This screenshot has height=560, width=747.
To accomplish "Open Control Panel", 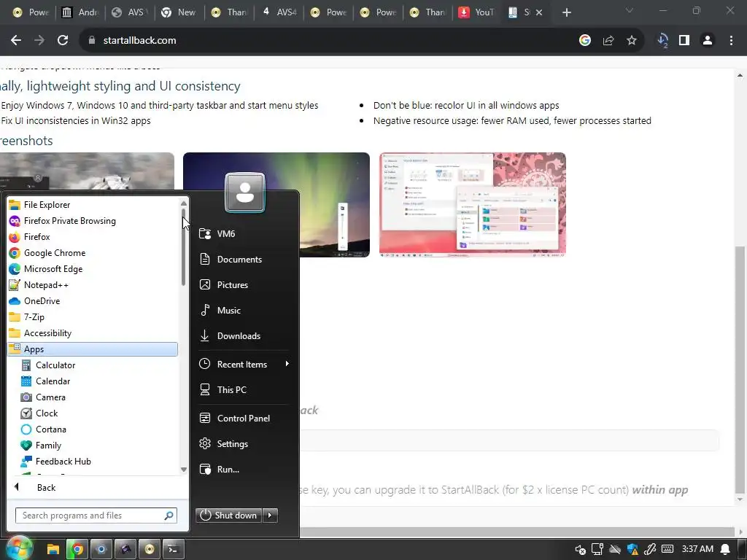I will pyautogui.click(x=243, y=419).
